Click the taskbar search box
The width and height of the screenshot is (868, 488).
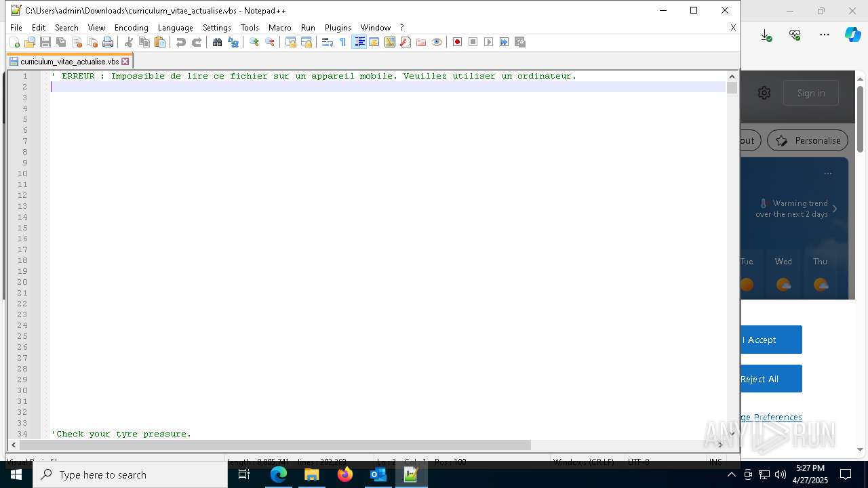[x=130, y=474]
